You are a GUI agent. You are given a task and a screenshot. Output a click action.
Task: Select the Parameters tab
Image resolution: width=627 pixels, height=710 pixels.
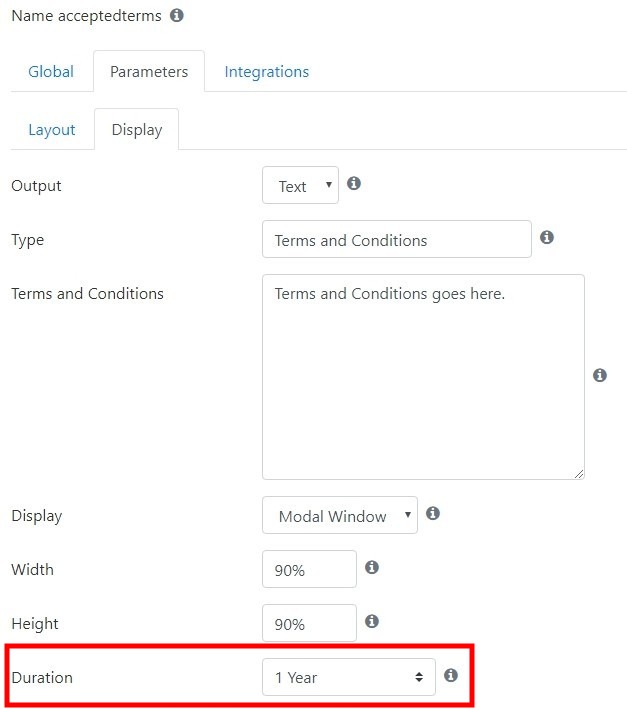pyautogui.click(x=149, y=72)
